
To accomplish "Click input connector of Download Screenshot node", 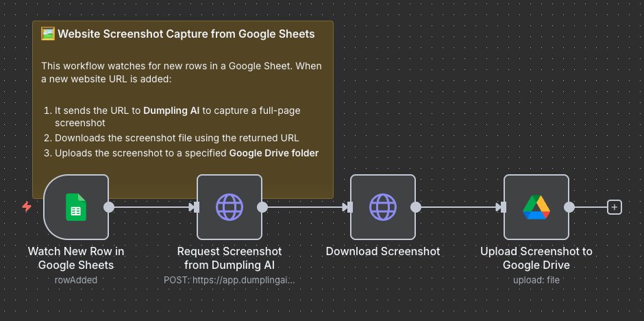I will click(350, 207).
